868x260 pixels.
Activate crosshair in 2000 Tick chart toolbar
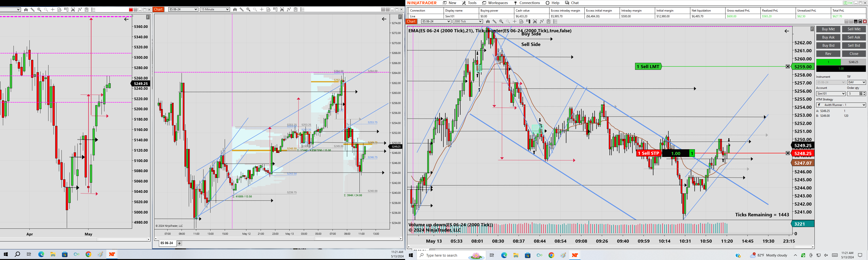click(515, 21)
